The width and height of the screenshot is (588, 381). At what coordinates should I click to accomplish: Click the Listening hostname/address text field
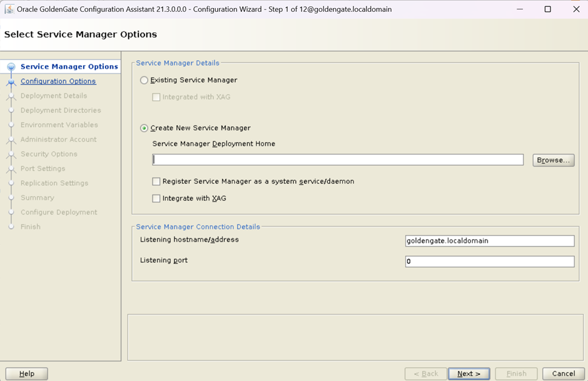click(489, 241)
